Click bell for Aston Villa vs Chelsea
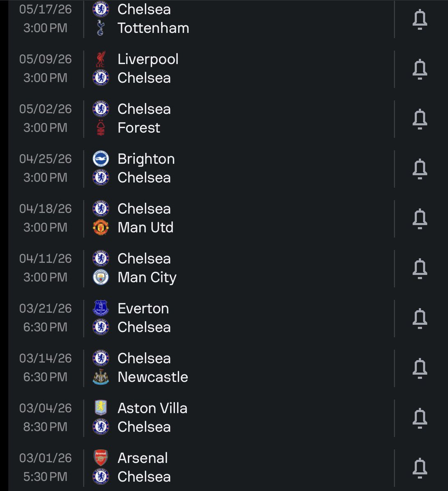The width and height of the screenshot is (448, 491). click(x=420, y=418)
